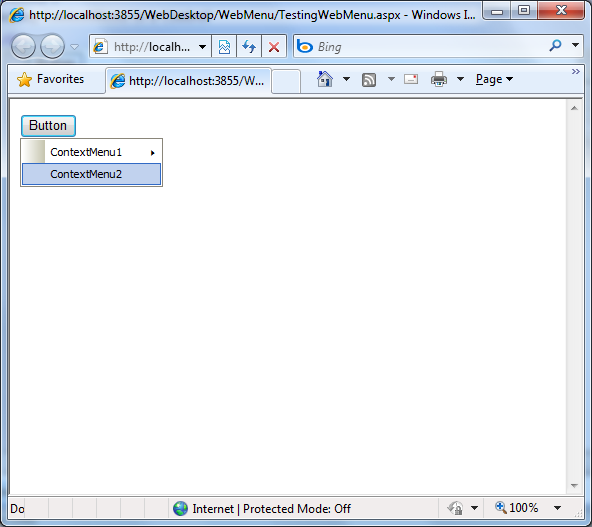Click the Read Mail envelope icon
Viewport: 592px width, 527px height.
point(411,79)
